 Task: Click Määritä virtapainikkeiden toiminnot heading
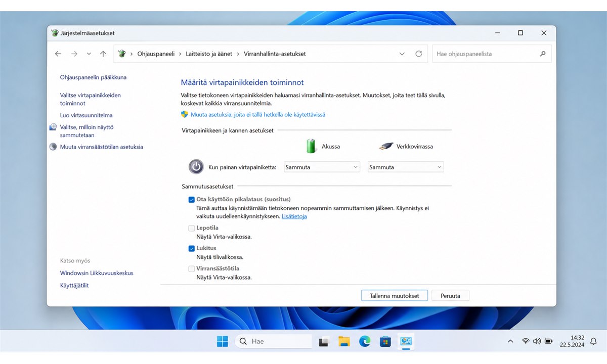(242, 82)
